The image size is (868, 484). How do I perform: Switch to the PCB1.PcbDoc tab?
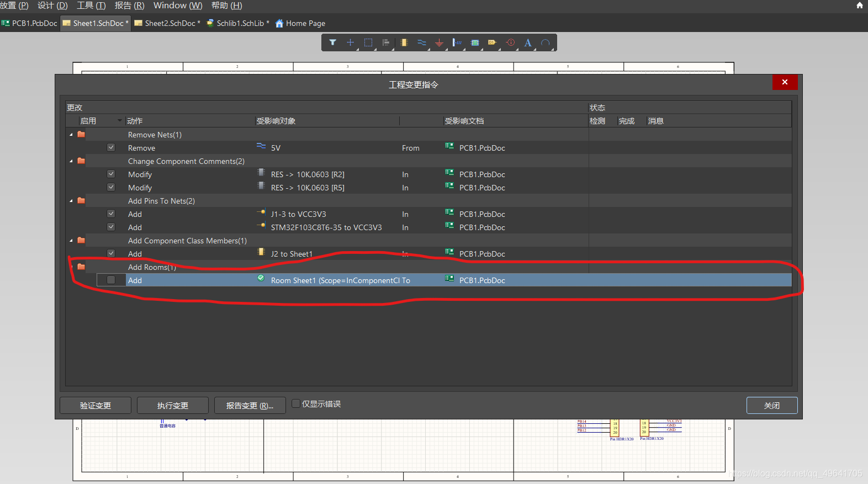click(x=29, y=23)
